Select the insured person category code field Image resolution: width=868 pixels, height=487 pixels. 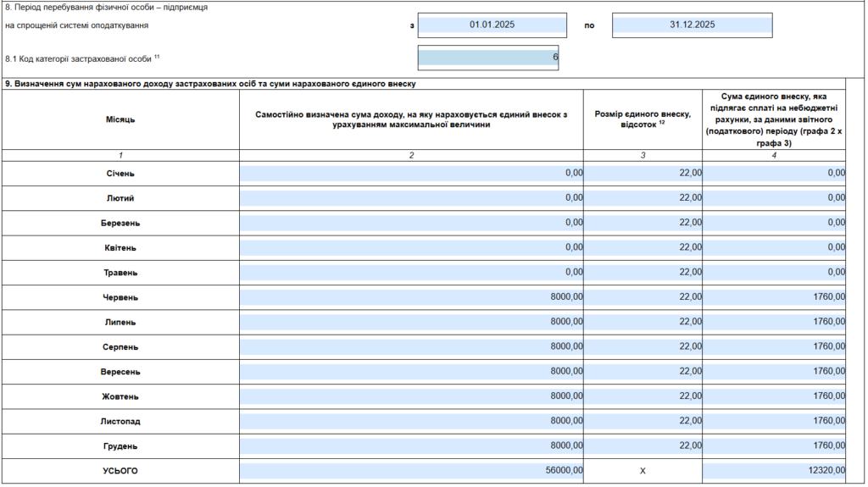pos(487,58)
